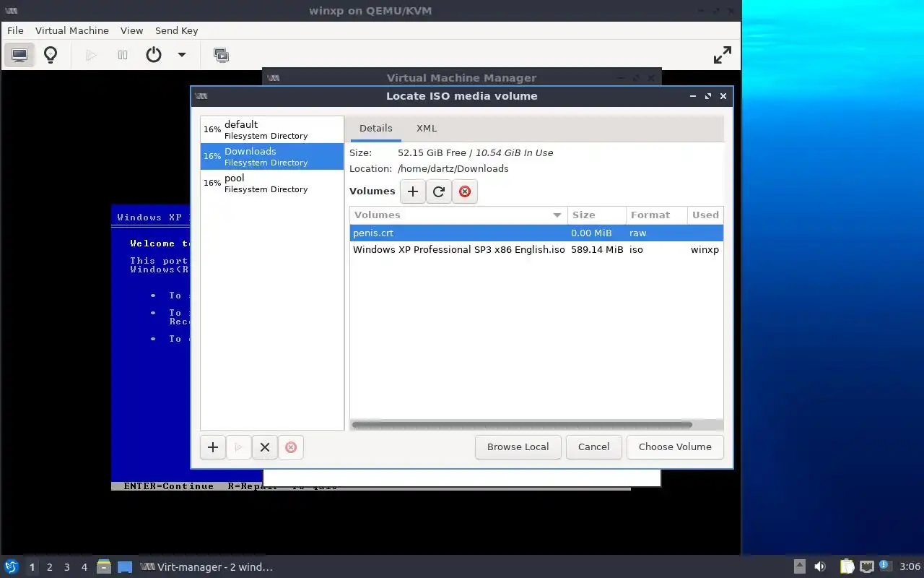Sort by the Format column header

[x=656, y=215]
